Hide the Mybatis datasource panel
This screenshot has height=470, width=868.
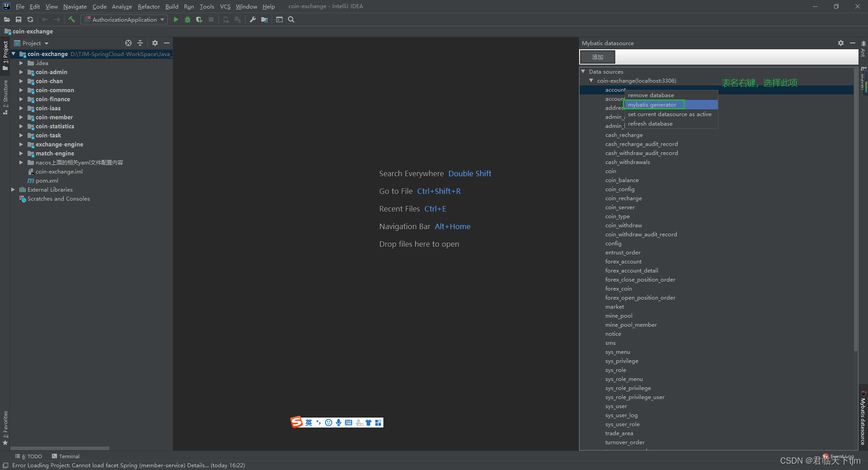point(853,43)
